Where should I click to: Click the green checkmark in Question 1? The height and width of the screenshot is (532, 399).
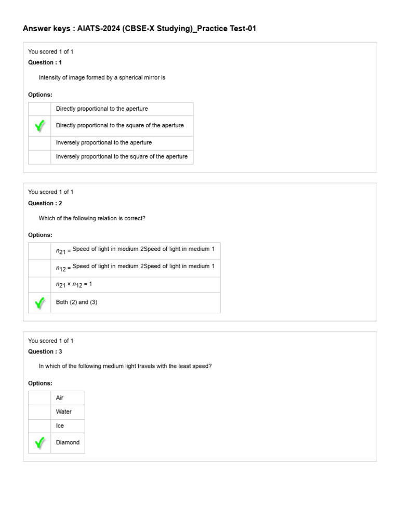[39, 126]
